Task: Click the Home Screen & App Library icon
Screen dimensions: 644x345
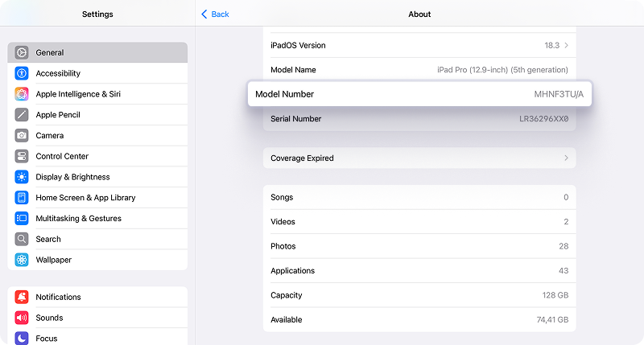Action: pyautogui.click(x=22, y=198)
